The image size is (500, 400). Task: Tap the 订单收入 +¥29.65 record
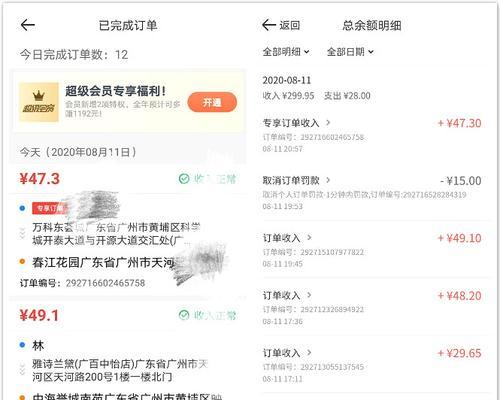372,365
